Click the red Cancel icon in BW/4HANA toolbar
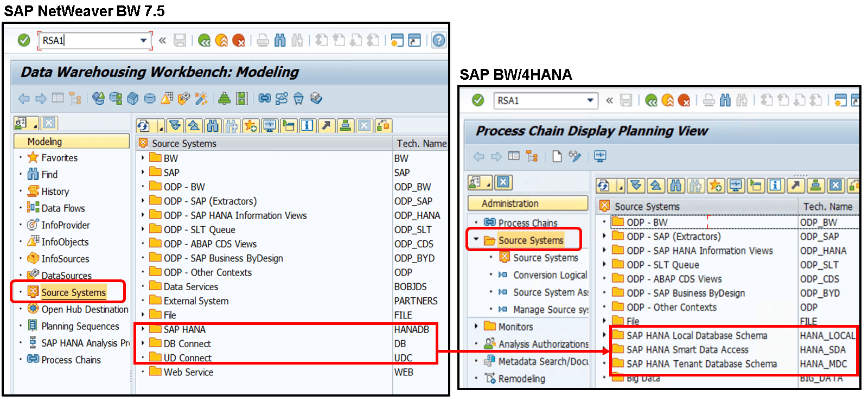The height and width of the screenshot is (402, 868). pos(684,100)
